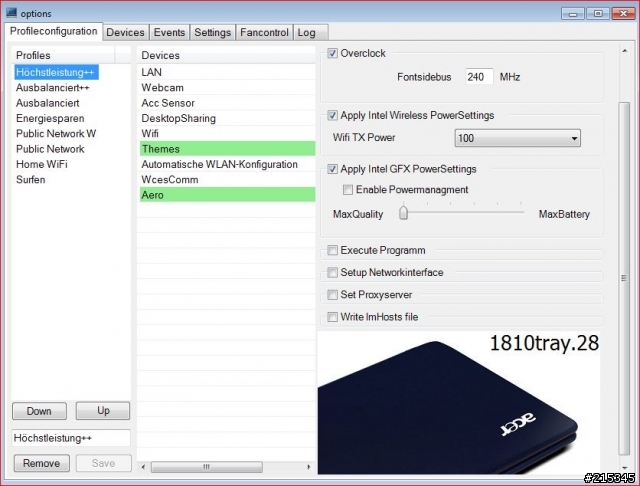This screenshot has height=486, width=640.
Task: Click the Devices column header
Action: point(227,55)
